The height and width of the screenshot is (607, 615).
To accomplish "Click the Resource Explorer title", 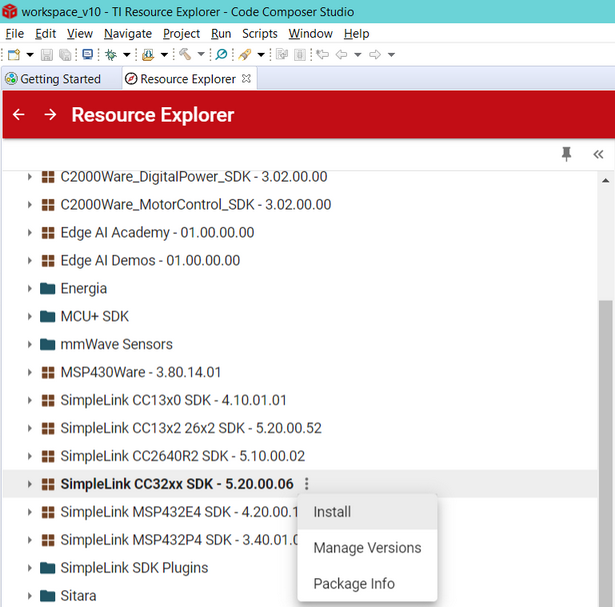I will coord(153,115).
